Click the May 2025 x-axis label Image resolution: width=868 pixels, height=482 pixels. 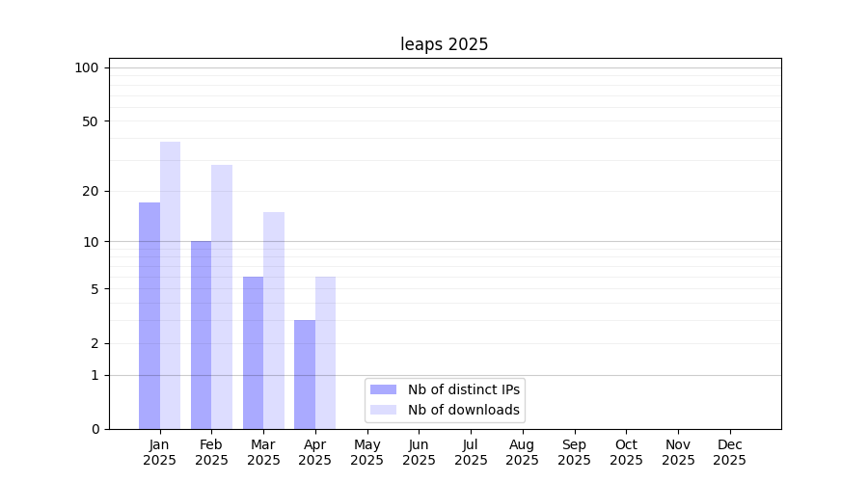pos(367,452)
